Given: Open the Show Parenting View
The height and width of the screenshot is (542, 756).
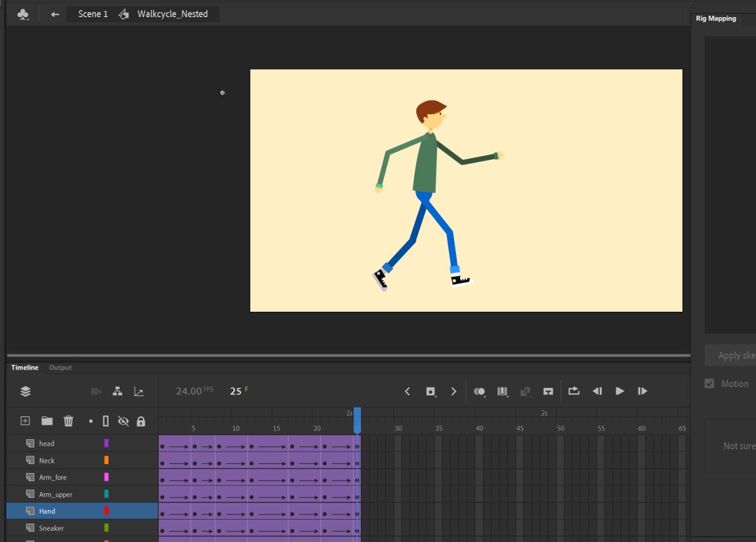Looking at the screenshot, I should 117,391.
